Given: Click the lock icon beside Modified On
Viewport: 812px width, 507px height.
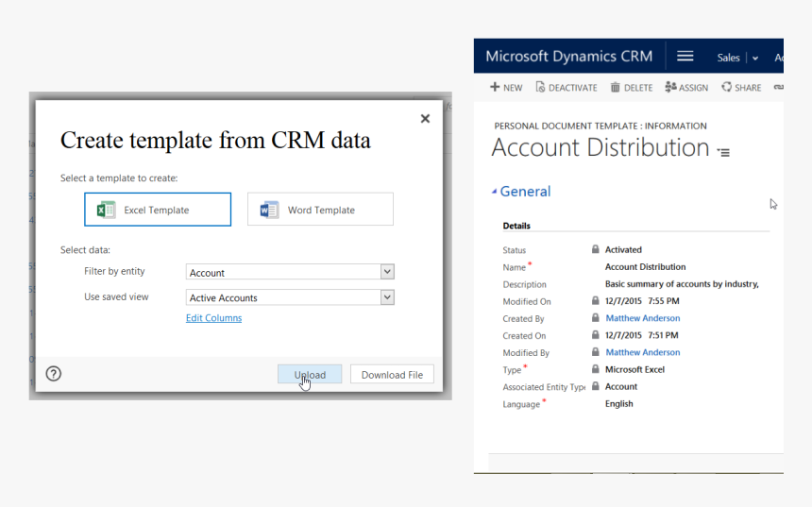Looking at the screenshot, I should click(596, 300).
